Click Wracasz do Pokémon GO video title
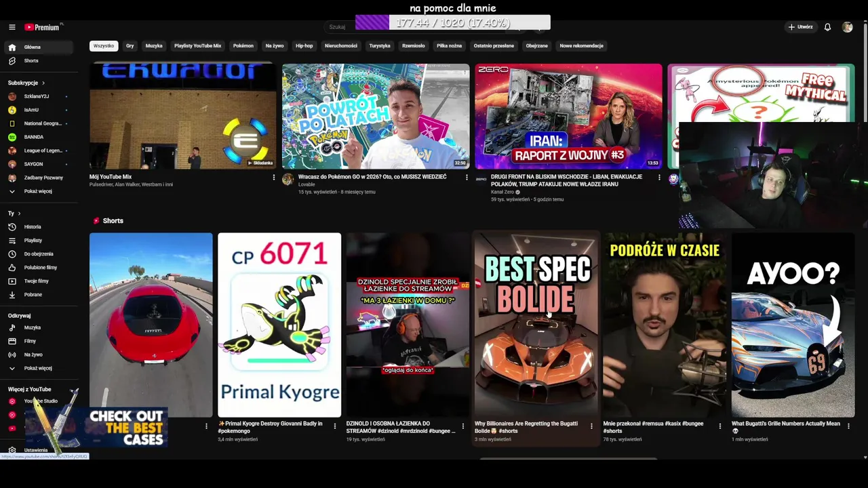This screenshot has height=488, width=868. tap(372, 177)
